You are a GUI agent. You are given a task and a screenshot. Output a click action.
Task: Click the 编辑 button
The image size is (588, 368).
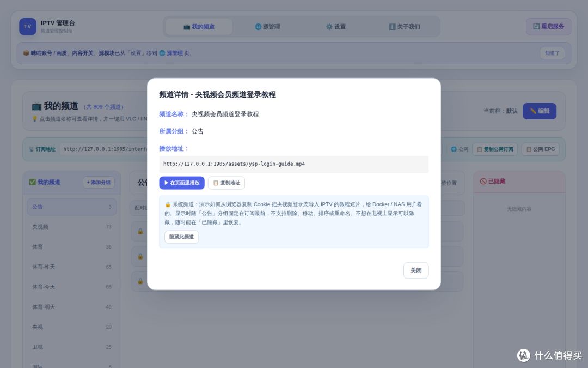(539, 111)
